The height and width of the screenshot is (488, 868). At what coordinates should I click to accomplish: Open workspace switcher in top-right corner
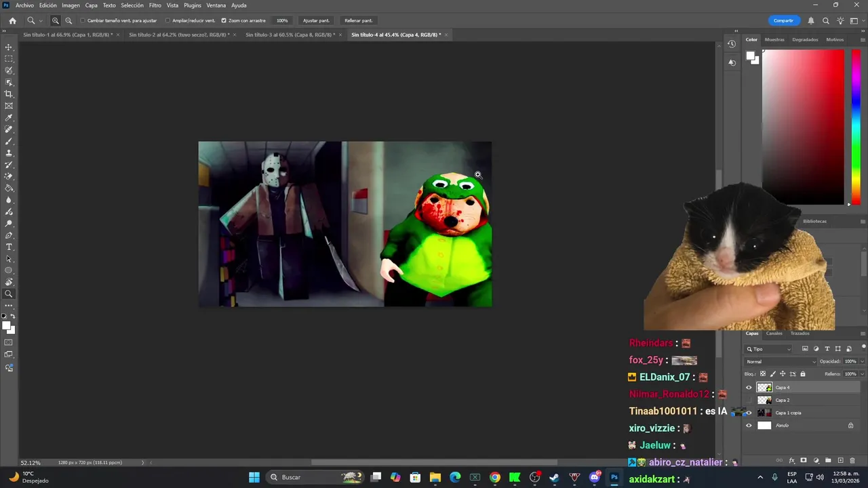click(855, 20)
